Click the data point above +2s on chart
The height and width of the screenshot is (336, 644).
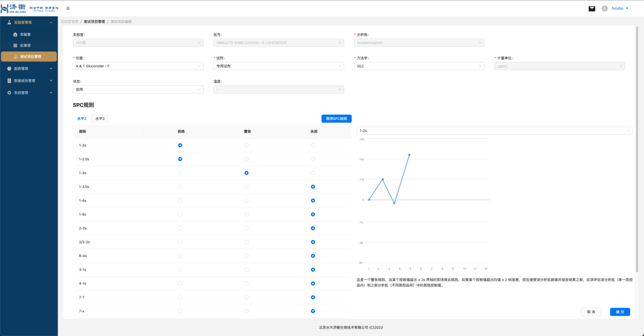pos(409,155)
